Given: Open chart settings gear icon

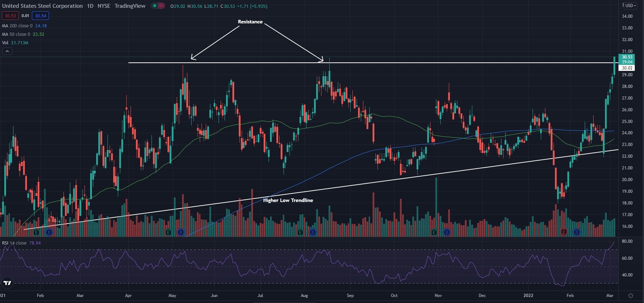Looking at the screenshot, I should coord(631,296).
